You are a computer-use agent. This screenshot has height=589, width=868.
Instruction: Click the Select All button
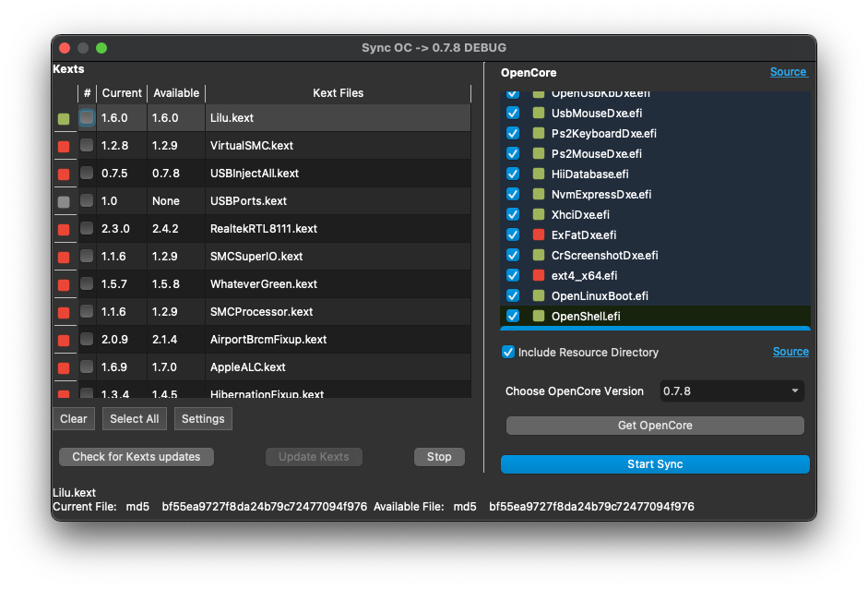pyautogui.click(x=135, y=419)
